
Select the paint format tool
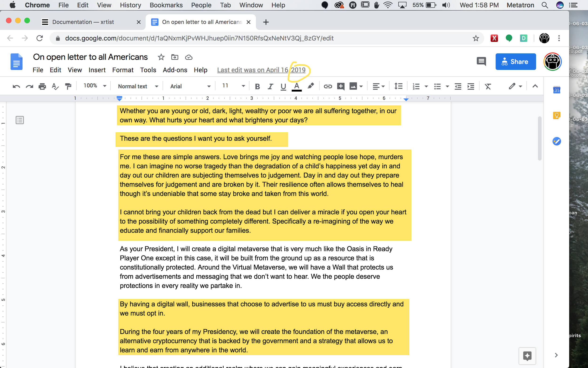click(68, 86)
